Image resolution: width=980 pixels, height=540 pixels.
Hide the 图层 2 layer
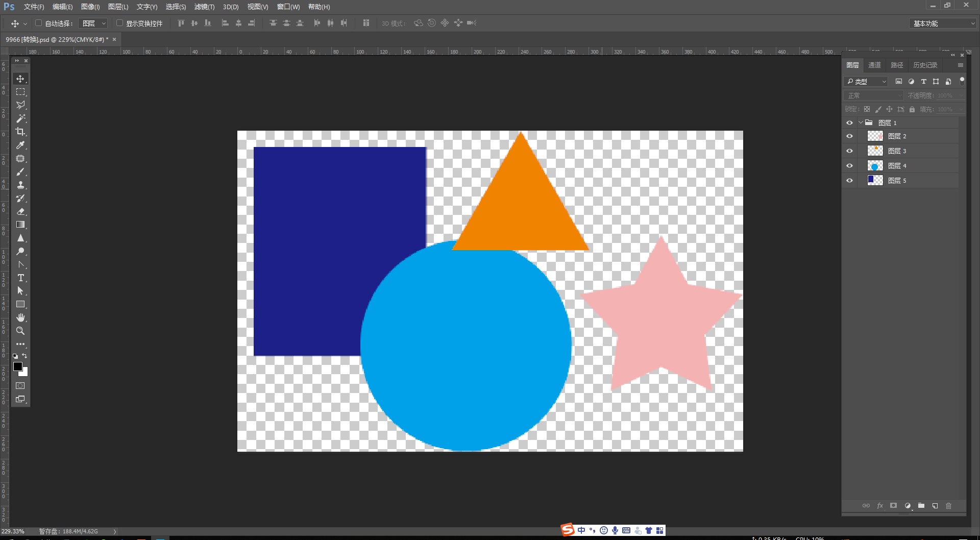(x=849, y=136)
